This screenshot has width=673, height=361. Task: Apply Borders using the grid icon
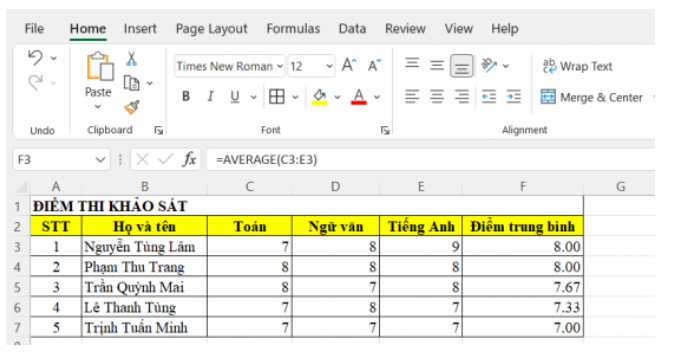tap(277, 97)
